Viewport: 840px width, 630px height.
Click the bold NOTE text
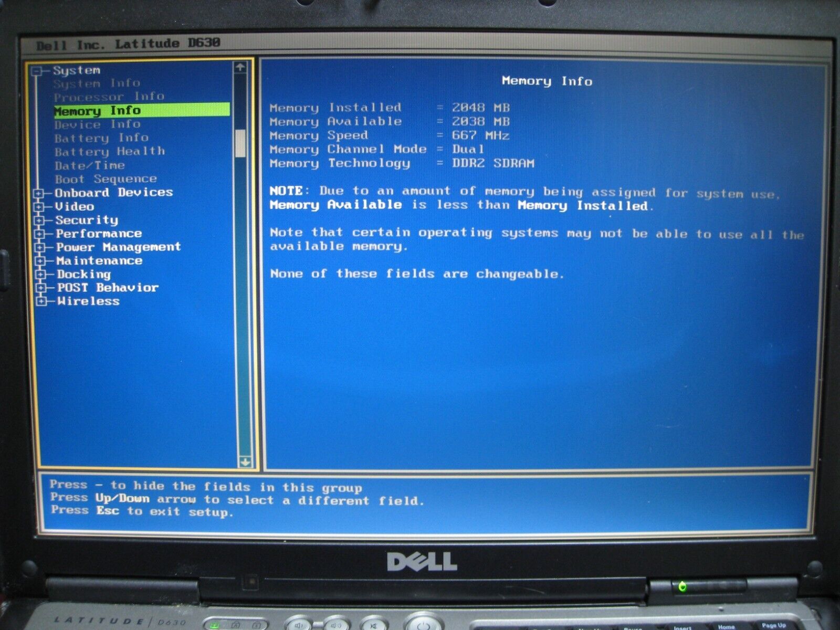click(286, 191)
